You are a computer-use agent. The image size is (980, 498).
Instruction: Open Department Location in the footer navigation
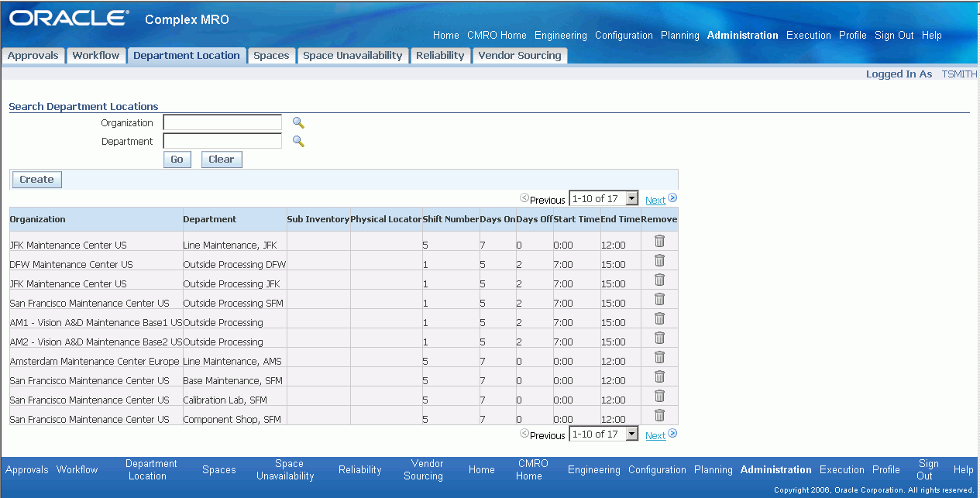[151, 470]
